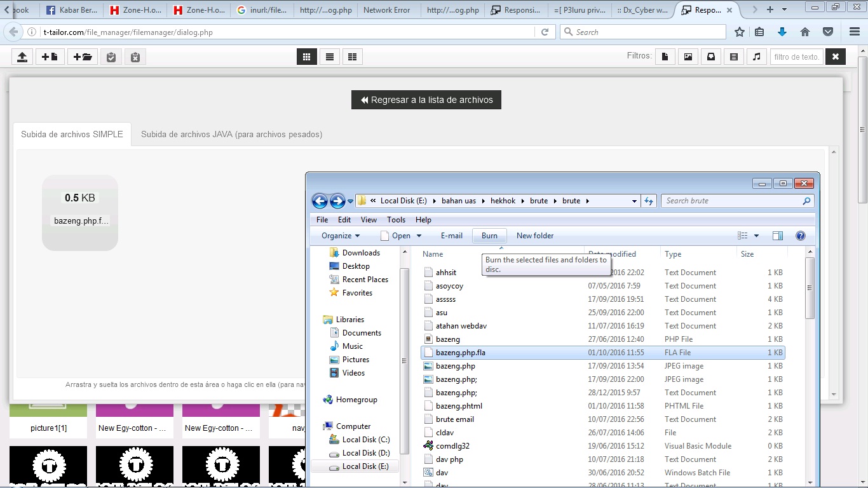Image resolution: width=868 pixels, height=488 pixels.
Task: Select the music filter icon
Action: (755, 57)
